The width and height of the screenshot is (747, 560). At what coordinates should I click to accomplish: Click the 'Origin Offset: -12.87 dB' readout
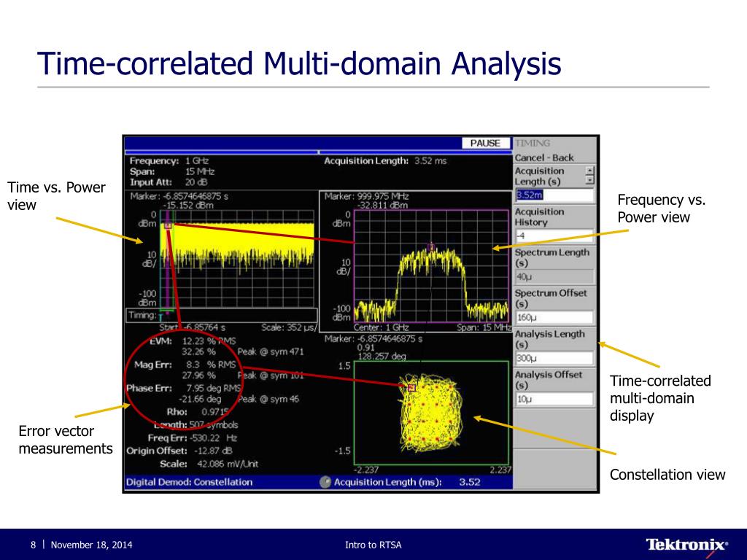click(179, 451)
